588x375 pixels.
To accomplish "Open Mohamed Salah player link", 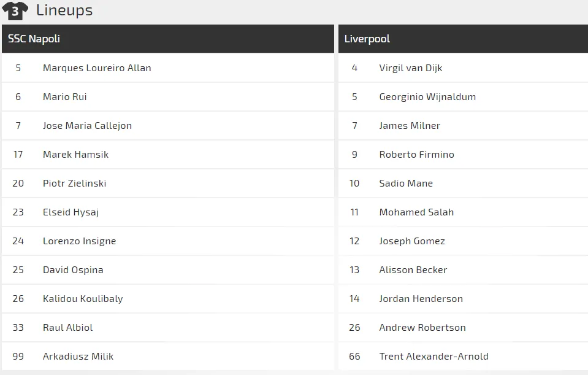I will point(416,212).
